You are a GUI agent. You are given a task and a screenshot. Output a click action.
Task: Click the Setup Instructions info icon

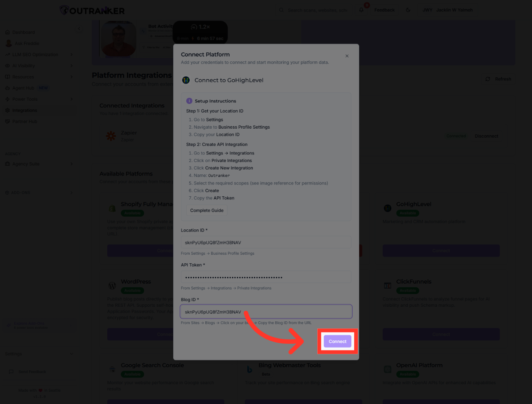189,101
